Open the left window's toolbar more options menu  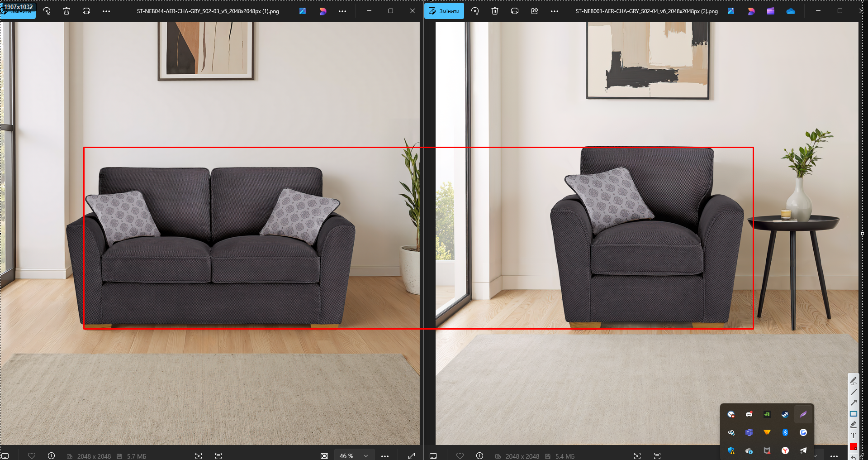pyautogui.click(x=106, y=11)
